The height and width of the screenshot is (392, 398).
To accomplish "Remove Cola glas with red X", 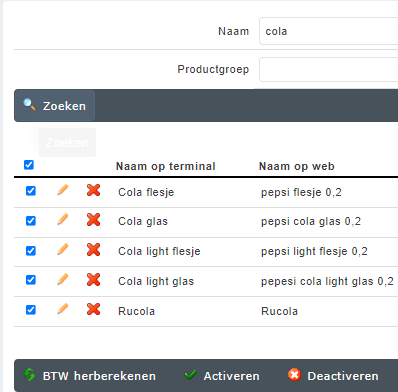I will click(94, 220).
